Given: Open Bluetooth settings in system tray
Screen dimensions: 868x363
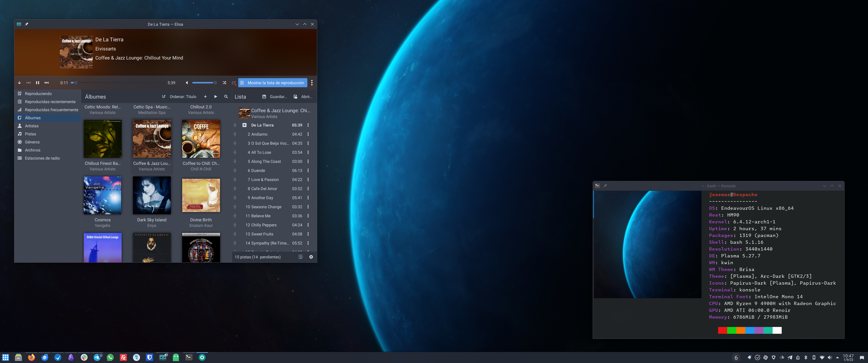Looking at the screenshot, I should pyautogui.click(x=806, y=358).
